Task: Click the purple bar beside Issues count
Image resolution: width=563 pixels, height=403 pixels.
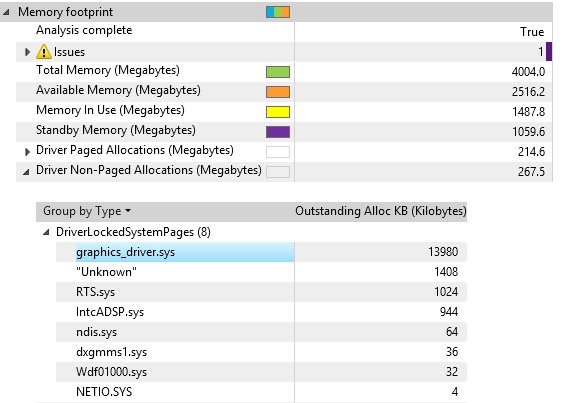Action: coord(549,51)
